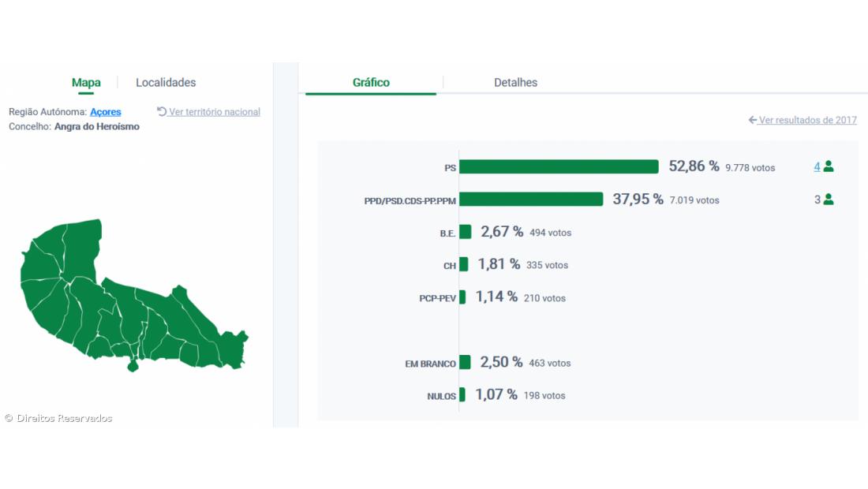Click the undo arrow icon beside Ver território nacional
The image size is (868, 489).
point(162,111)
